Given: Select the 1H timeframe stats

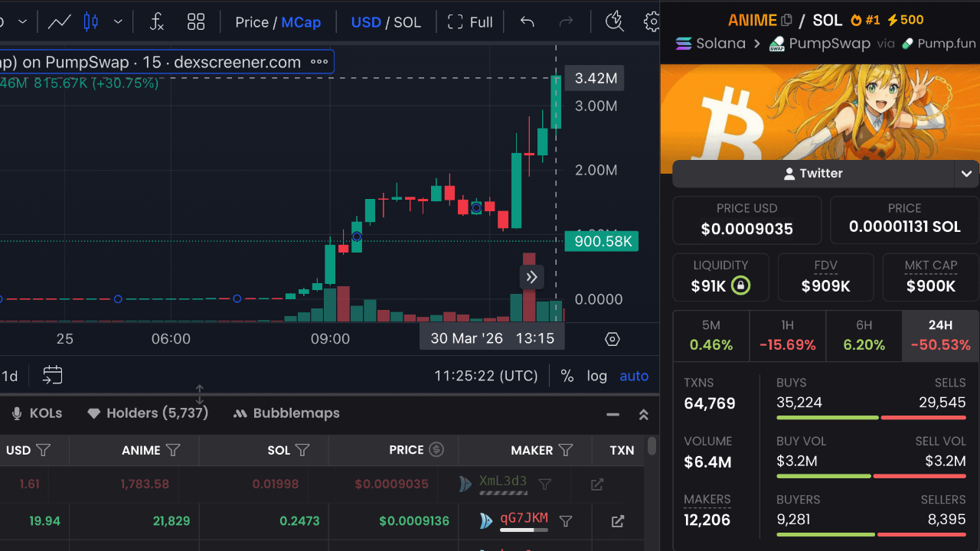Looking at the screenshot, I should click(788, 335).
